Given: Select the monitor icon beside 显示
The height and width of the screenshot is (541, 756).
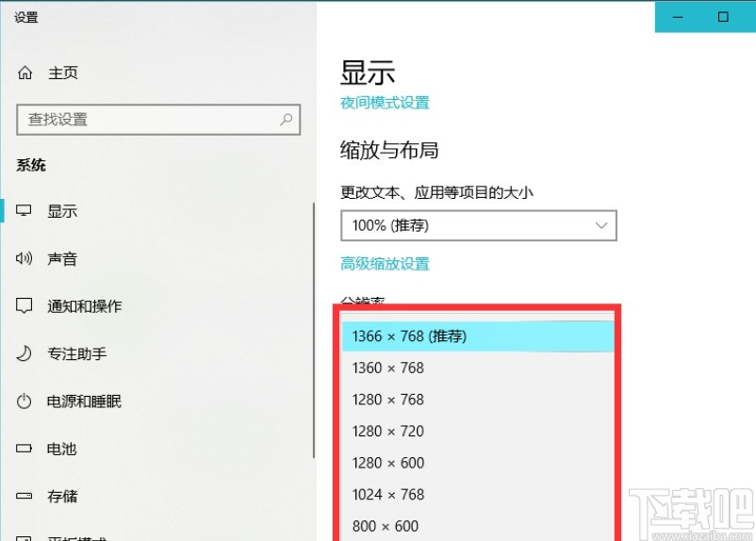Looking at the screenshot, I should [x=24, y=210].
